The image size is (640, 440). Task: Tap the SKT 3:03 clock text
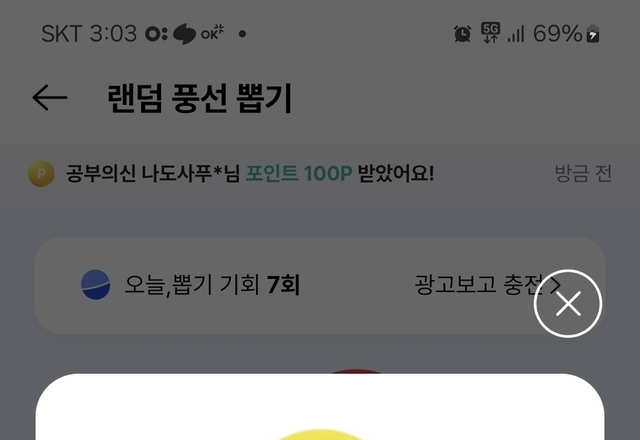click(x=89, y=33)
